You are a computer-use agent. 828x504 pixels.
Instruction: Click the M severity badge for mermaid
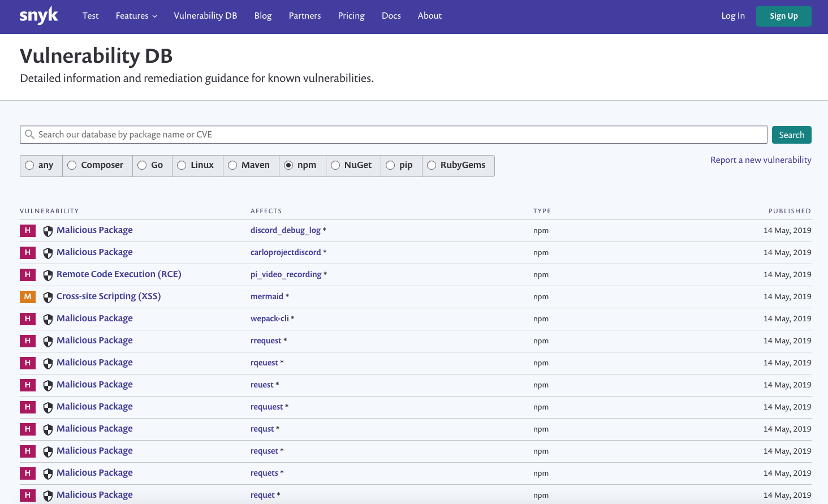[28, 297]
